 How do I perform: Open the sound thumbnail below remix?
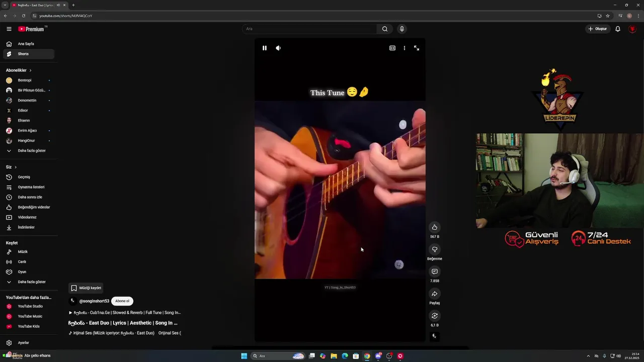pos(435,336)
